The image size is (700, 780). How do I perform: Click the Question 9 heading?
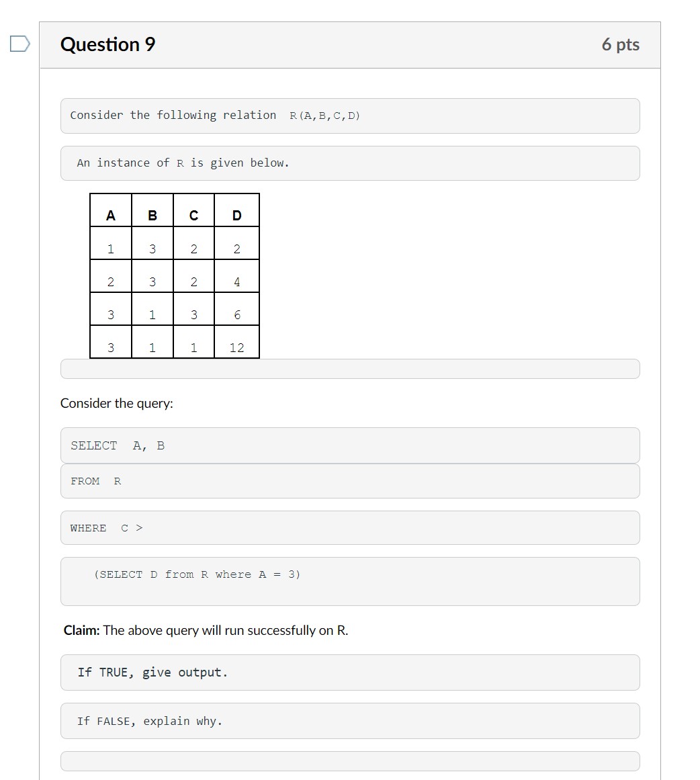point(107,44)
